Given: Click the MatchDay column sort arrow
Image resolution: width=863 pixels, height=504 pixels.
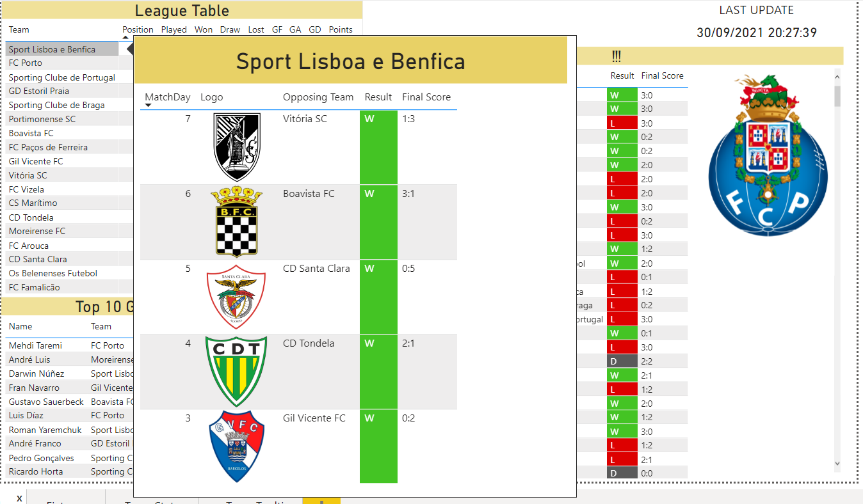Looking at the screenshot, I should tap(149, 104).
